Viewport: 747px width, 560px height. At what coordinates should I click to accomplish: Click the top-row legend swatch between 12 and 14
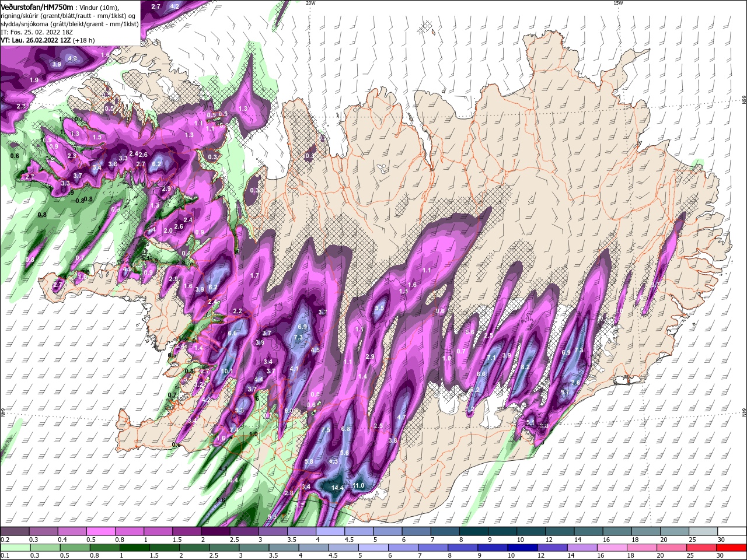[x=560, y=532]
